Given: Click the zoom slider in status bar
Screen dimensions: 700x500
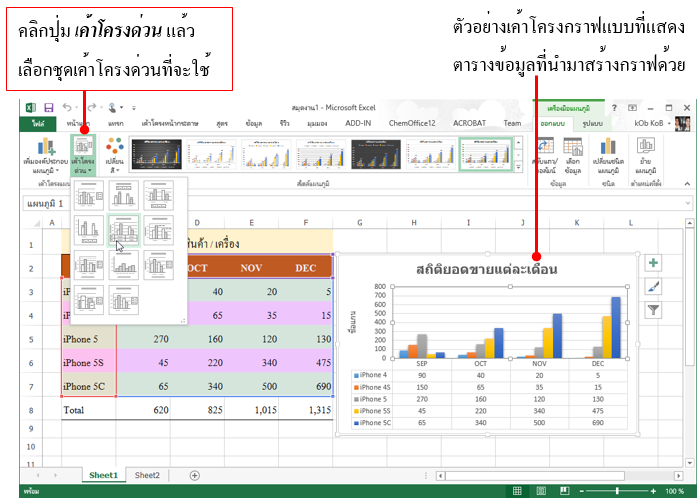Looking at the screenshot, I should click(619, 492).
